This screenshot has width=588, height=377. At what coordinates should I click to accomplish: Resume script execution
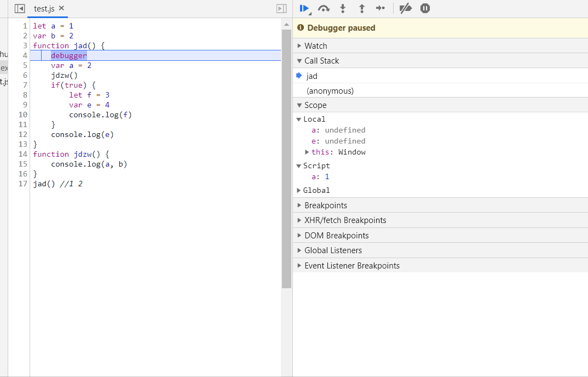tap(304, 8)
